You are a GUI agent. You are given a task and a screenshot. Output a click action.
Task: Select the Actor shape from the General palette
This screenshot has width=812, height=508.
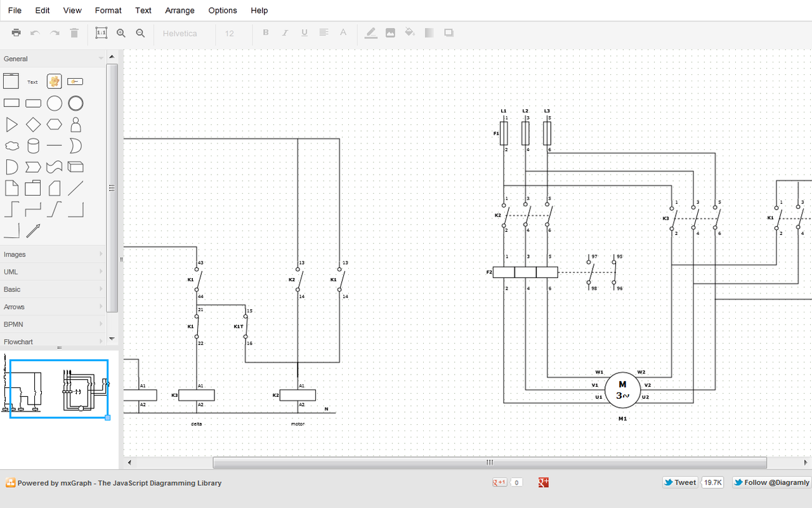(x=75, y=124)
